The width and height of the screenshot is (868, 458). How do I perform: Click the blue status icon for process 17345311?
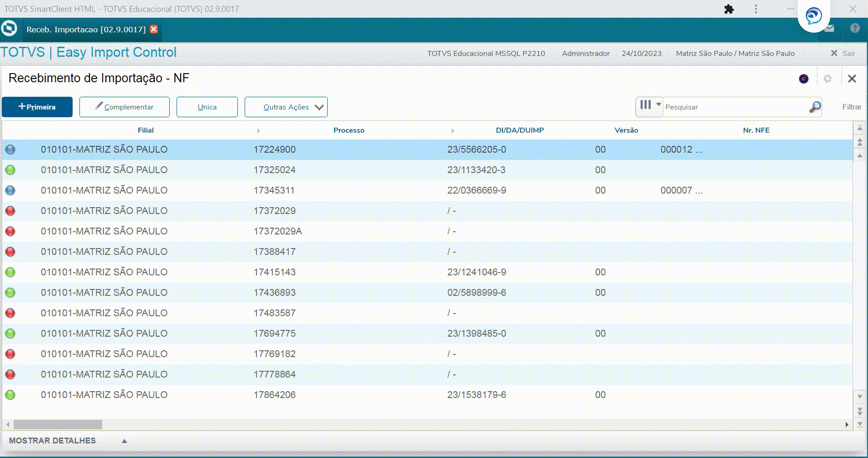[10, 190]
